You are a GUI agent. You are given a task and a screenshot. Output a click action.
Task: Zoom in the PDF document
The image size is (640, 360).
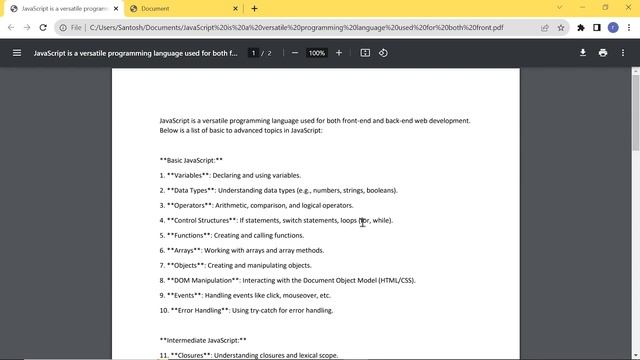coord(339,53)
